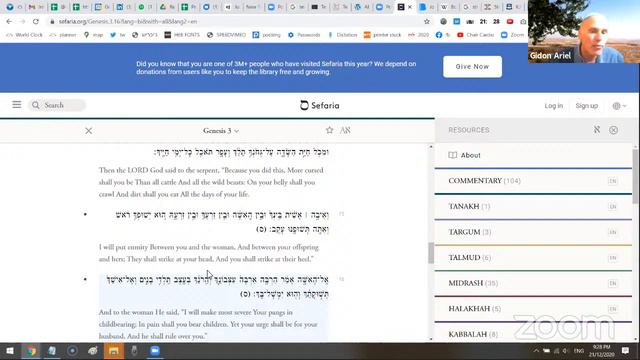The image size is (640, 360).
Task: Click the Sefaria search field
Action: [x=57, y=105]
